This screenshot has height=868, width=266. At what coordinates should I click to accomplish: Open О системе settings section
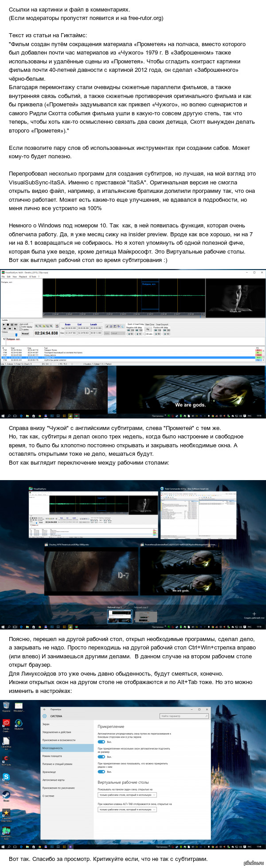pyautogui.click(x=67, y=796)
